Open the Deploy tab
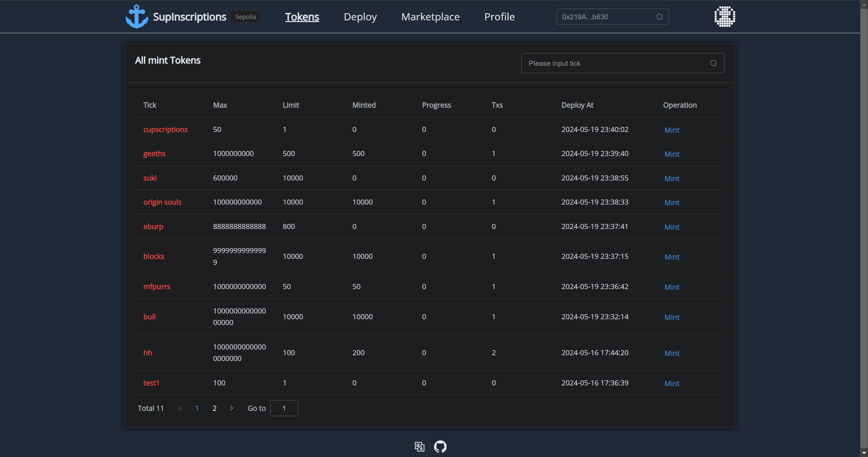 (x=360, y=17)
